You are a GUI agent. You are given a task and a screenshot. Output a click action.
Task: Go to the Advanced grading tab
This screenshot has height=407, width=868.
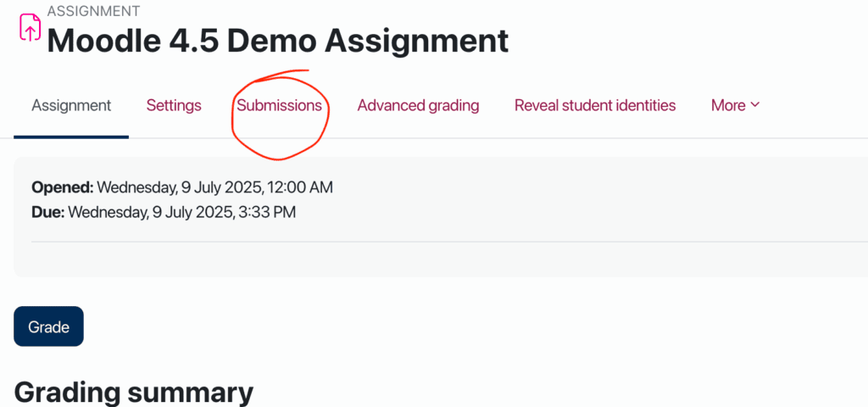pos(418,106)
